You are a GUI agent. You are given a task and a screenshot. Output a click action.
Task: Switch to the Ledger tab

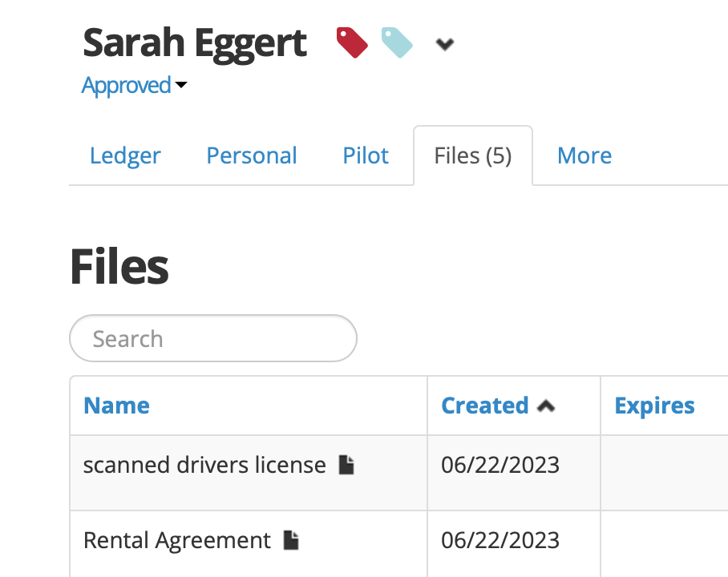click(125, 155)
